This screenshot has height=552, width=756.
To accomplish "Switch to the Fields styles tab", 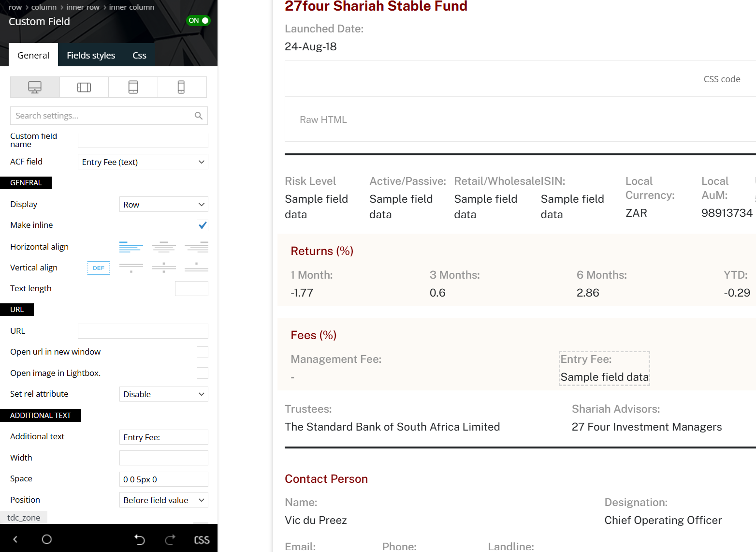I will point(91,55).
